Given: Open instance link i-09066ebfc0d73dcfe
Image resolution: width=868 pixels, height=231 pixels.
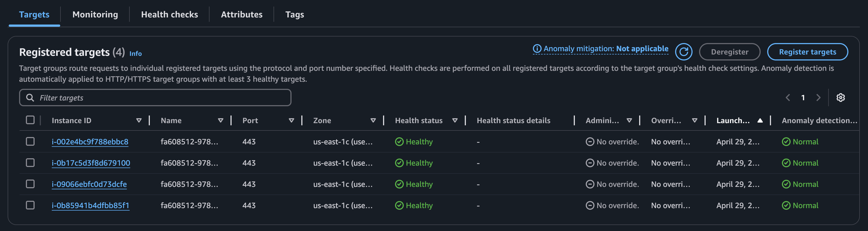Looking at the screenshot, I should tap(89, 184).
